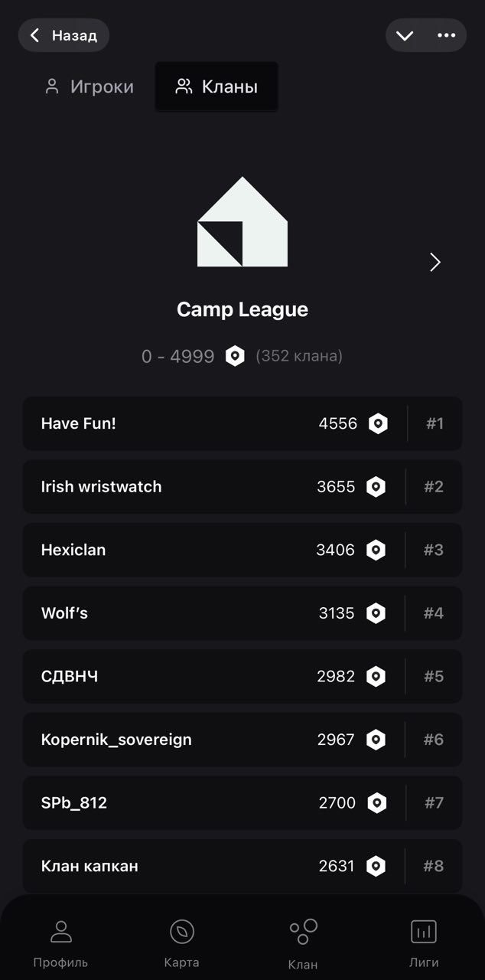Image resolution: width=485 pixels, height=980 pixels.
Task: Open the next league via right arrow
Action: (435, 262)
